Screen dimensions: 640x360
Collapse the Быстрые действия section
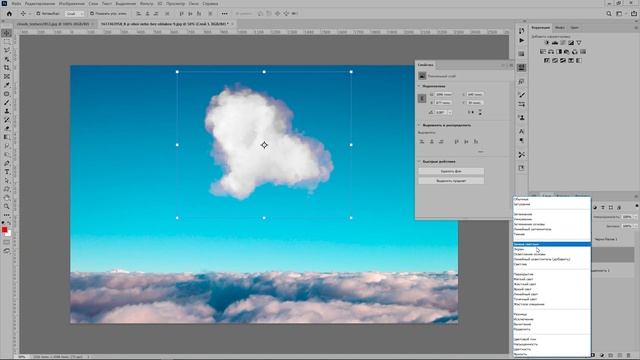(419, 162)
